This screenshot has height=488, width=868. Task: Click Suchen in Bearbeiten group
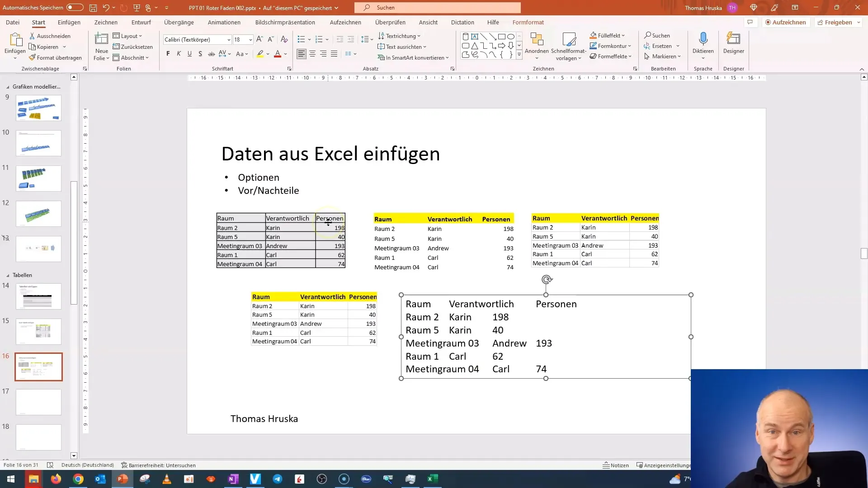click(x=657, y=35)
